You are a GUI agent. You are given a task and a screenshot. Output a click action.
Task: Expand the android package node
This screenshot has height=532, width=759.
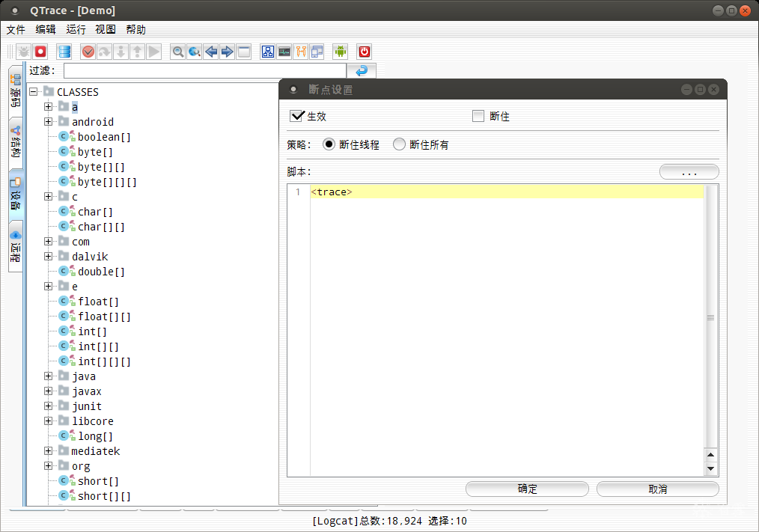48,121
